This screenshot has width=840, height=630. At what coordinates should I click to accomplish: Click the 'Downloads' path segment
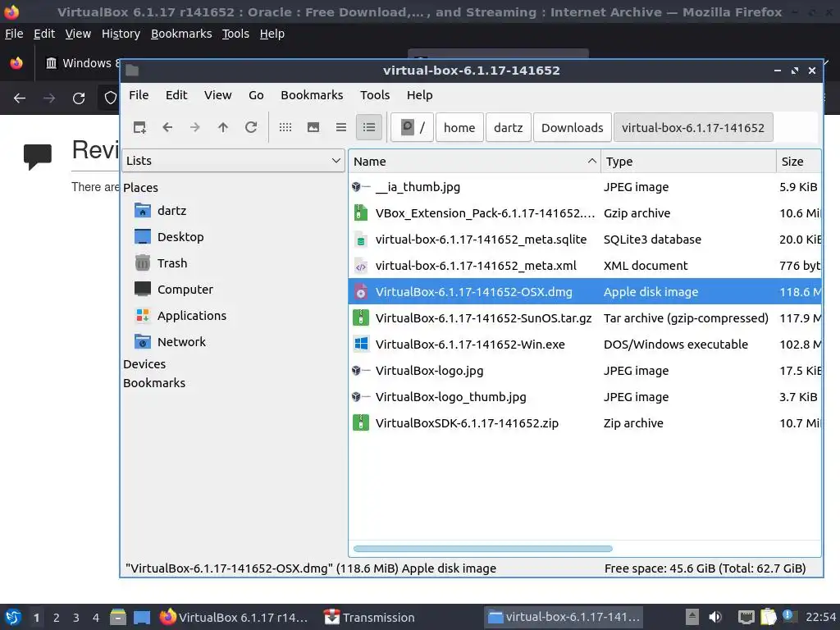coord(572,127)
